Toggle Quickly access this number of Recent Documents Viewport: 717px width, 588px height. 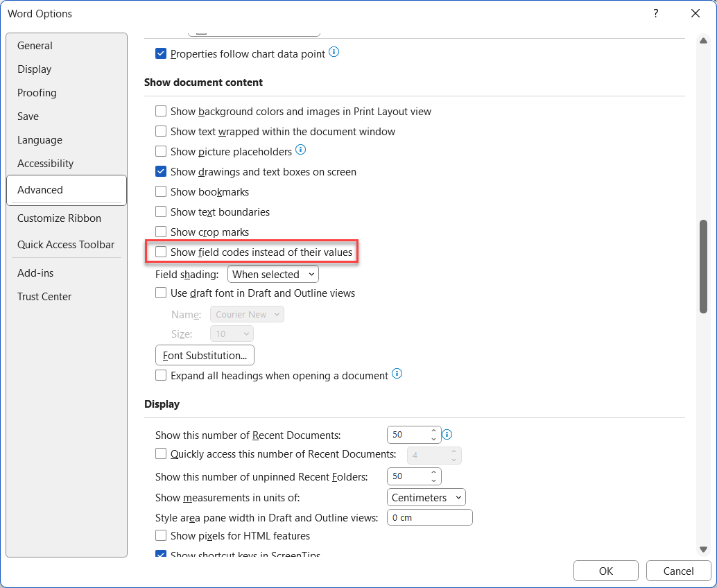tap(161, 454)
